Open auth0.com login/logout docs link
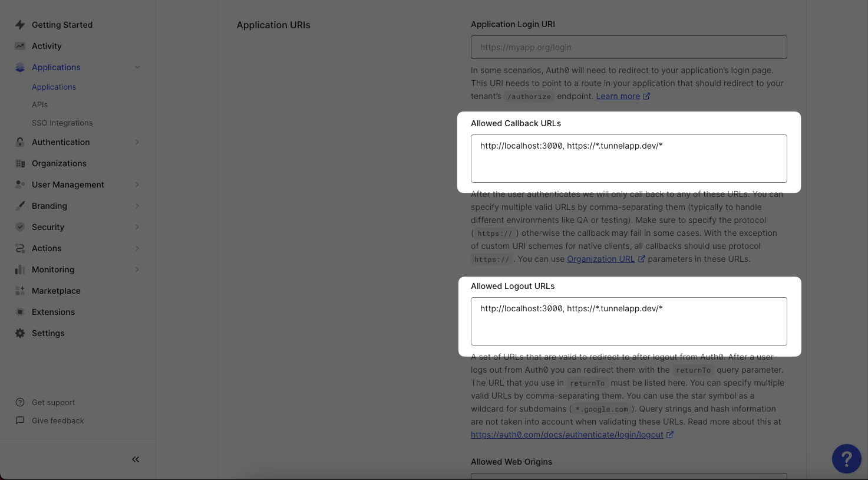The height and width of the screenshot is (480, 868). (567, 435)
